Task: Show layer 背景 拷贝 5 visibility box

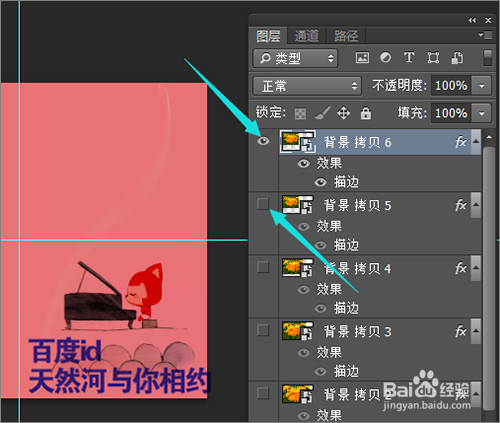Action: (x=263, y=204)
